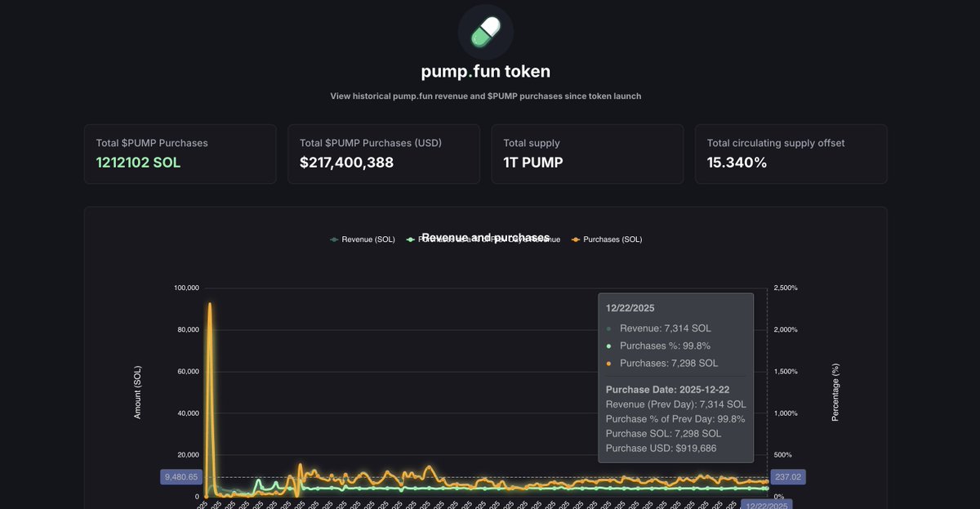Viewport: 980px width, 509px height.
Task: Click the Total supply card label
Action: coord(532,143)
